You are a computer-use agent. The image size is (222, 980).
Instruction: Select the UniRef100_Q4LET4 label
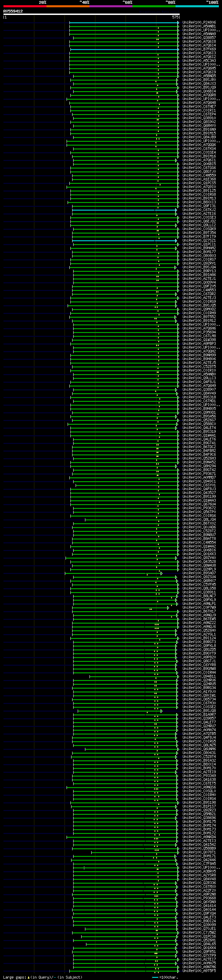point(199,428)
